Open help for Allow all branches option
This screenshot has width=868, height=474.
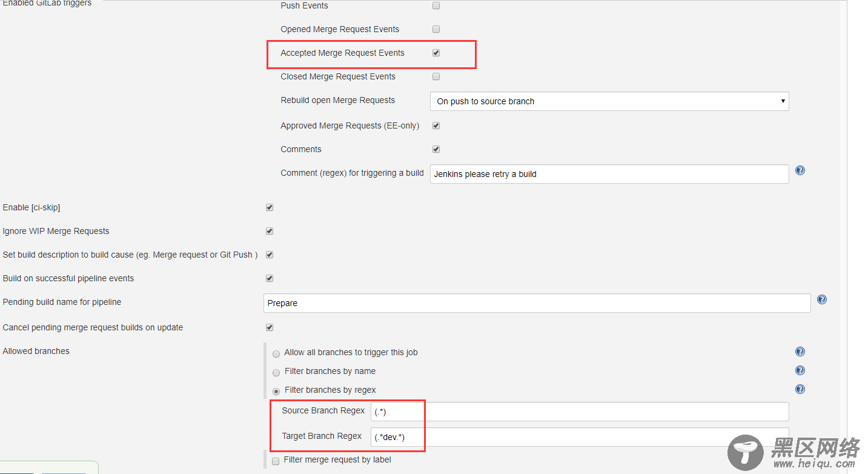point(800,352)
